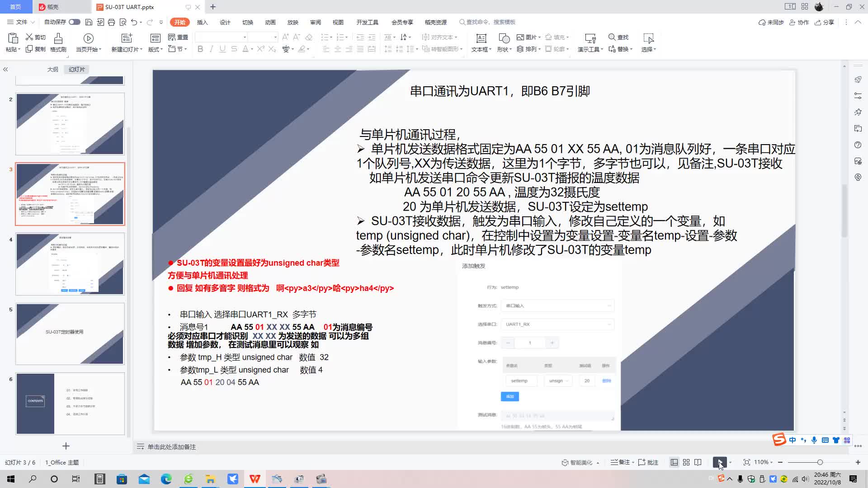868x488 pixels.
Task: Open the font name combo box
Action: coord(222,37)
